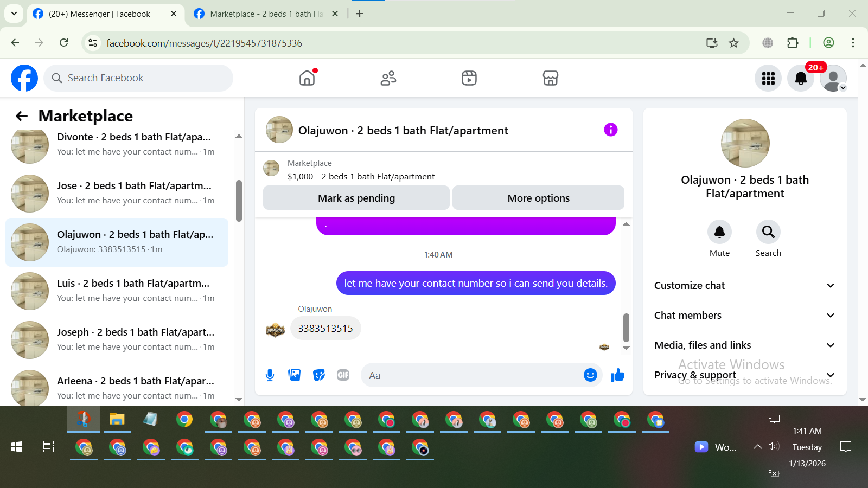This screenshot has width=868, height=488.
Task: Open the Home feed icon
Action: (307, 78)
